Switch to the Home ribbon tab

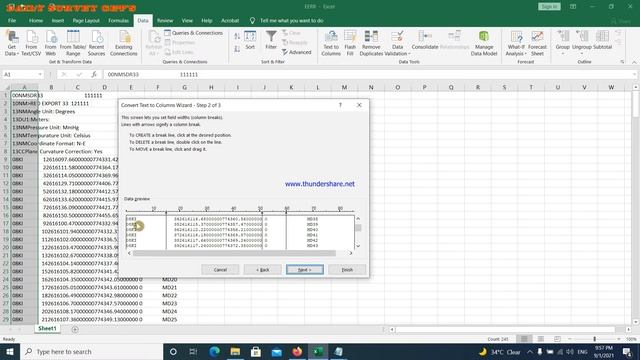pyautogui.click(x=36, y=20)
